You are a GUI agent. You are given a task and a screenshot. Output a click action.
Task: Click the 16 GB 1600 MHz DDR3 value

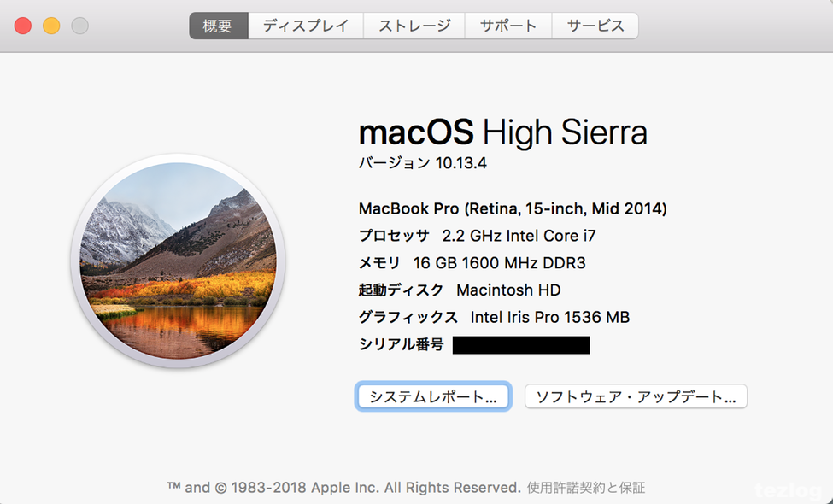click(500, 263)
